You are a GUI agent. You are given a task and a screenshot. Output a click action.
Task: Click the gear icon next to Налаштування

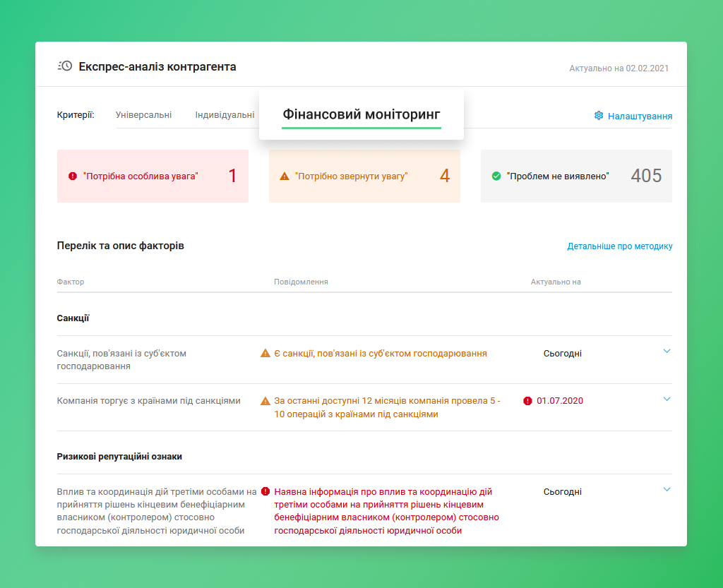[599, 116]
